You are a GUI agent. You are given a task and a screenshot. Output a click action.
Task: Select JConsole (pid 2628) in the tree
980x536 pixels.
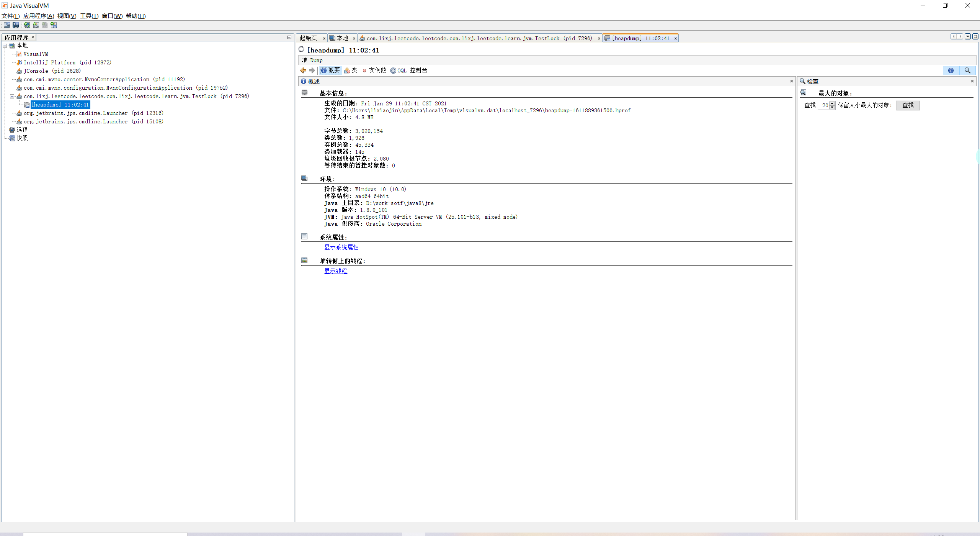tap(52, 71)
